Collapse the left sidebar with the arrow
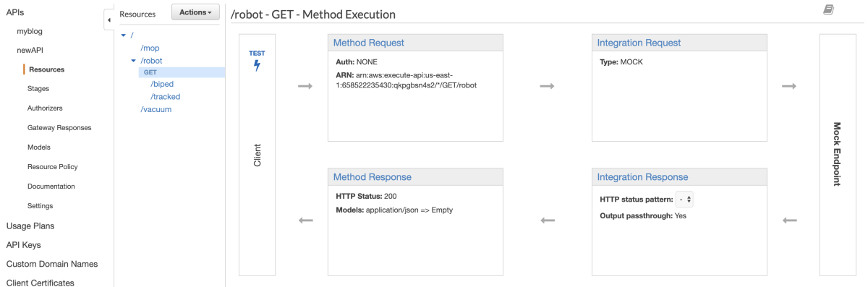The width and height of the screenshot is (868, 287). click(x=109, y=20)
